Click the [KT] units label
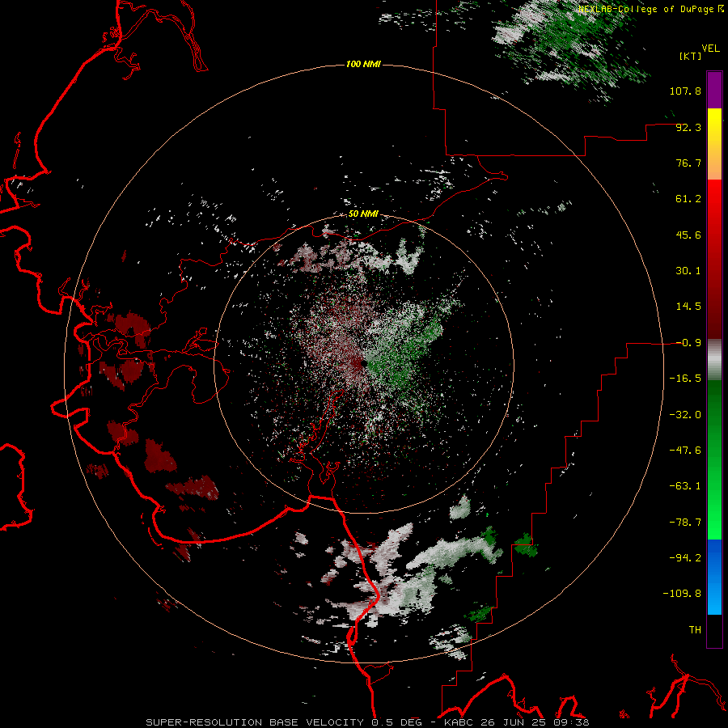The height and width of the screenshot is (728, 728). click(691, 56)
